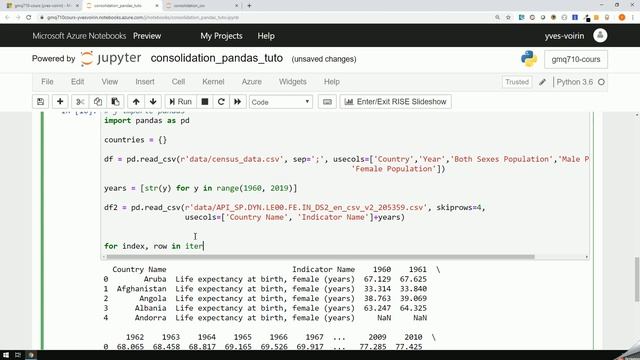This screenshot has height=360, width=640.
Task: Switch to the third consolidation browser tab
Action: 201,6
